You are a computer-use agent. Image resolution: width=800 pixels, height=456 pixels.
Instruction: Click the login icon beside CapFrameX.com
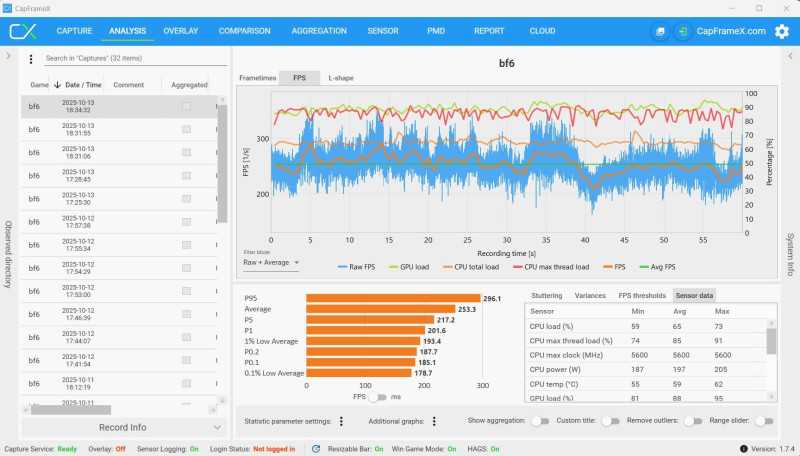[683, 31]
